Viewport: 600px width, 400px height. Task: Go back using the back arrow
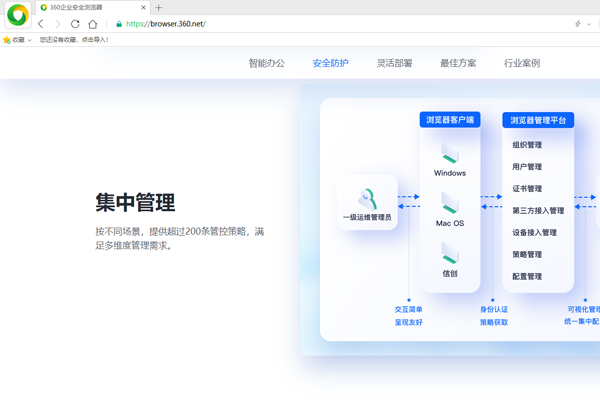click(41, 24)
